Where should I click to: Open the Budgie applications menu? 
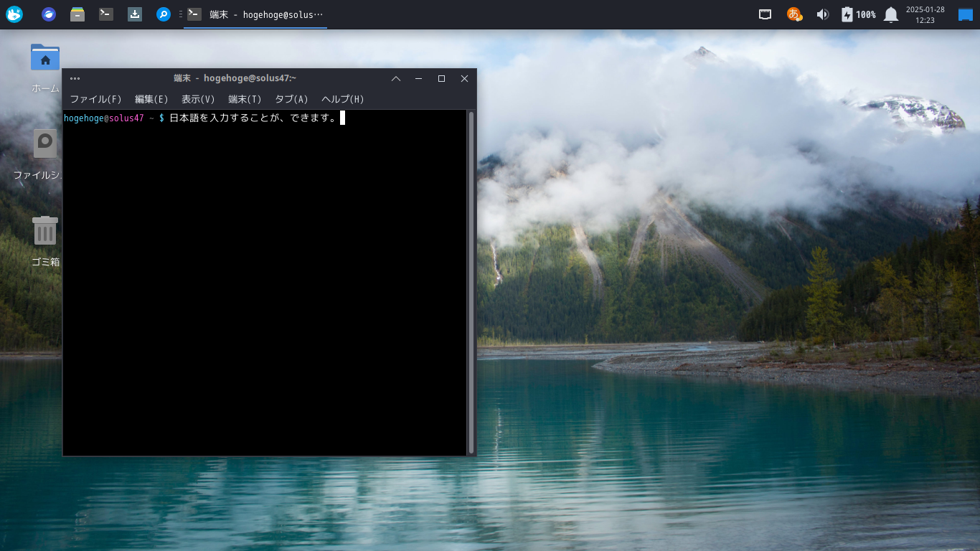point(14,14)
